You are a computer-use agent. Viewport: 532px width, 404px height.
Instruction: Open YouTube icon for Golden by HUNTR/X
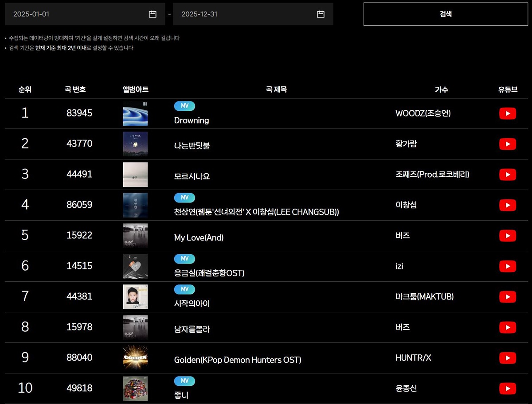[x=507, y=358]
